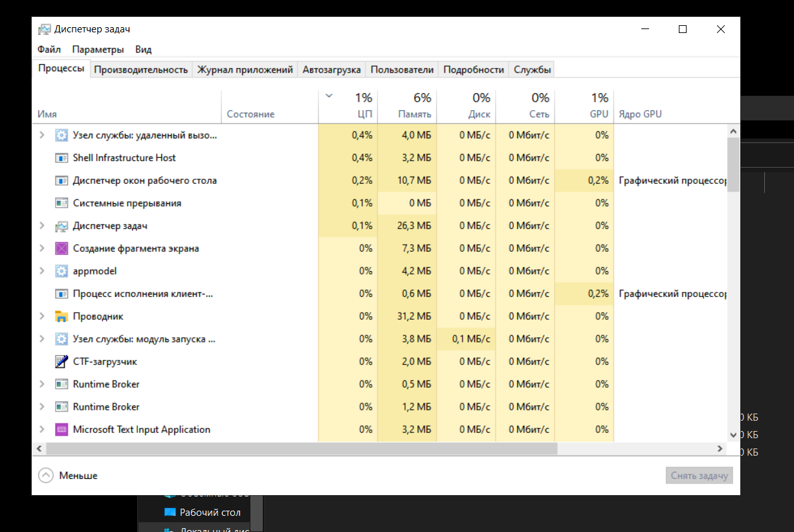Expand the appmodel process group
The image size is (794, 532).
coord(42,271)
